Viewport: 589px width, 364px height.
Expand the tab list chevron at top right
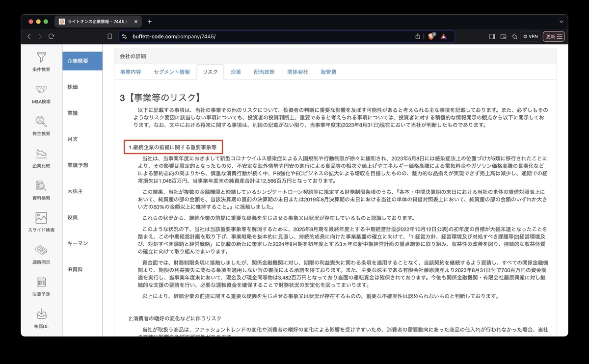click(x=562, y=21)
